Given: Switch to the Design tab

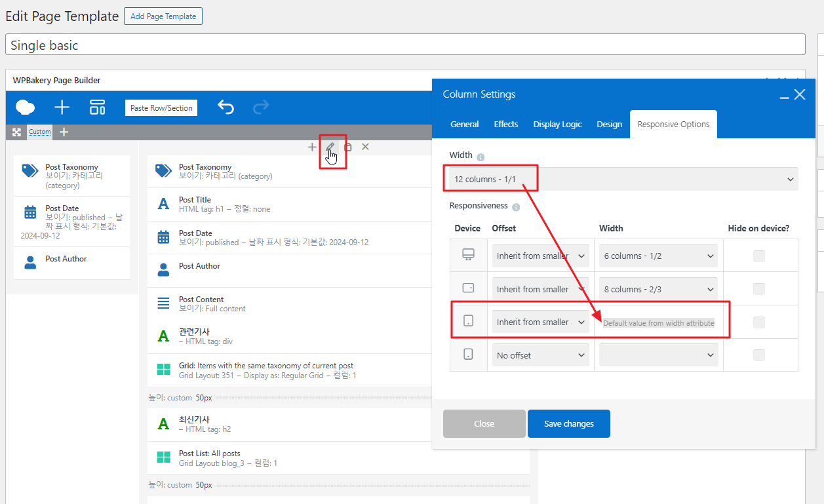Looking at the screenshot, I should pos(609,125).
